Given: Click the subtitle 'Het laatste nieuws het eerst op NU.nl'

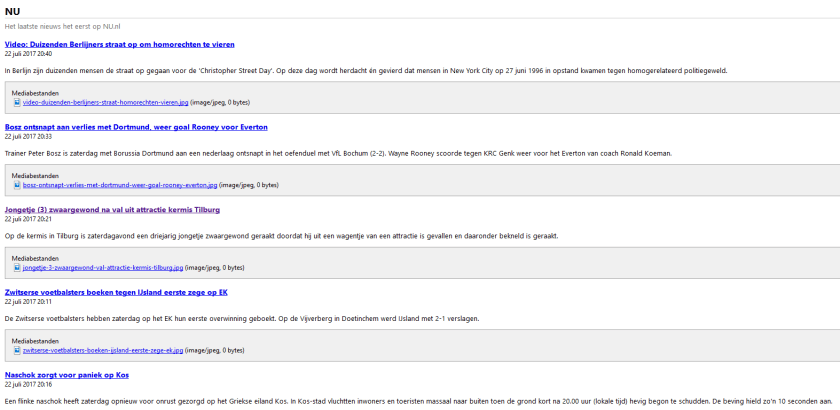Looking at the screenshot, I should coord(55,26).
